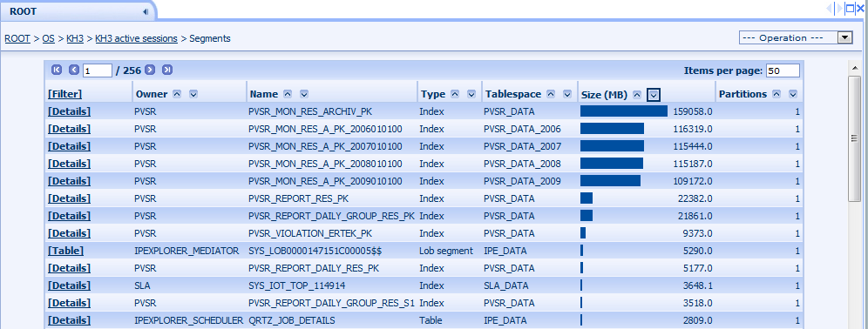Sort Tablespace column ascending
Viewport: 868px width, 329px height.
[x=551, y=95]
